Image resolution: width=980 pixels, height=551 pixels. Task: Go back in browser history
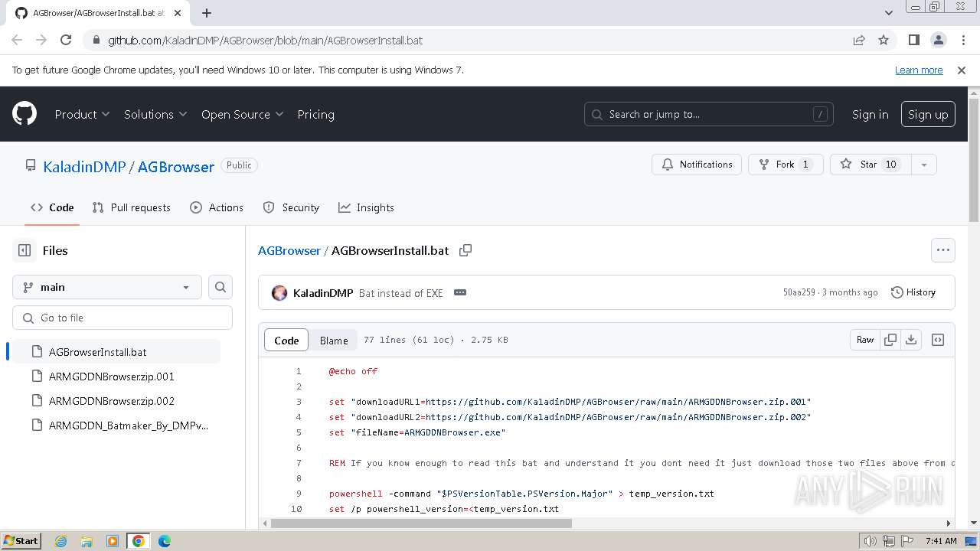(17, 40)
